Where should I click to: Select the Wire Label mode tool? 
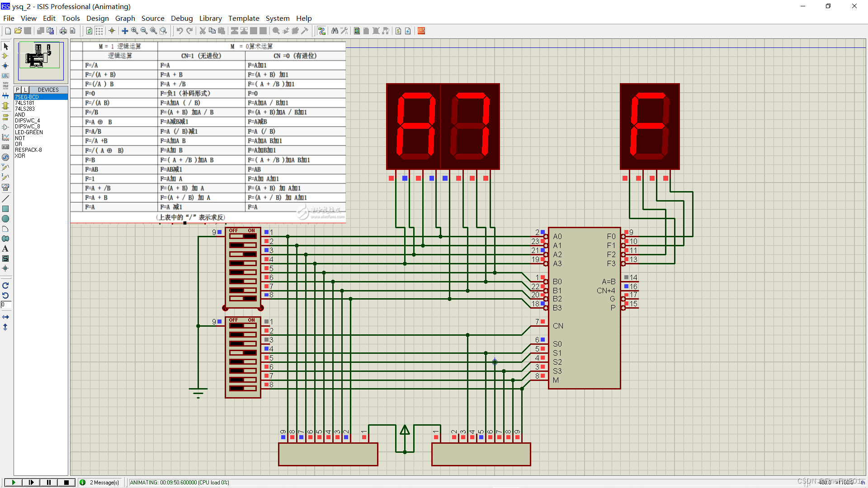tap(5, 76)
